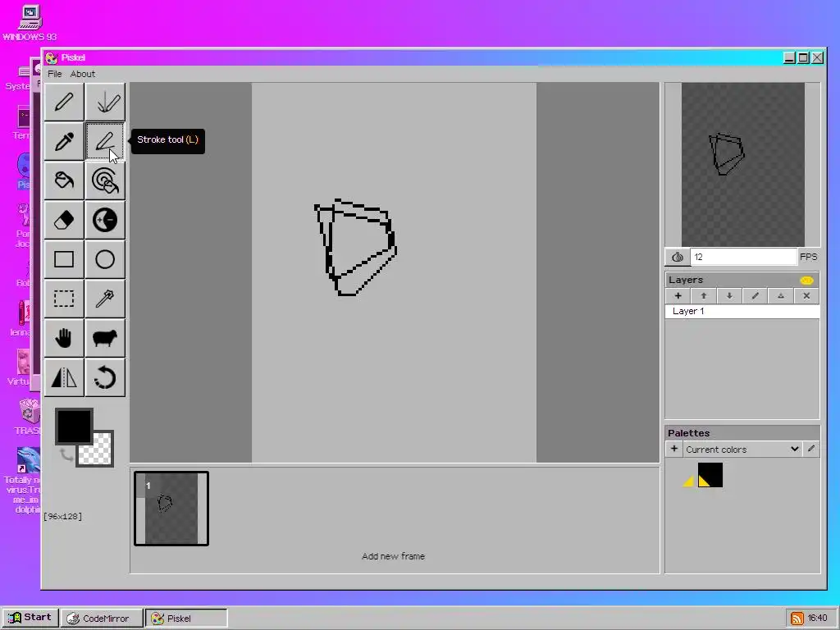Select the paint-all-same-color tool
The width and height of the screenshot is (840, 630).
click(x=105, y=180)
